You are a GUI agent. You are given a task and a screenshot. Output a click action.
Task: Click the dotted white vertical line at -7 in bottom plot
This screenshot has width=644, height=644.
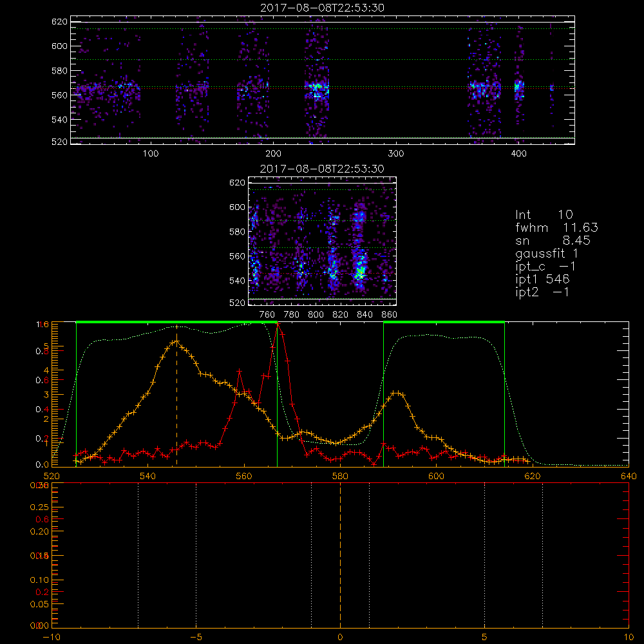pyautogui.click(x=138, y=554)
